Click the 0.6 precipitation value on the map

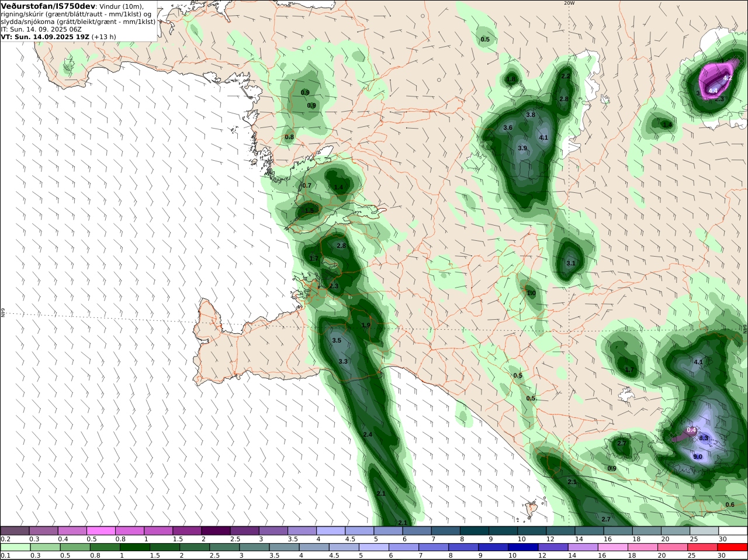(x=730, y=505)
